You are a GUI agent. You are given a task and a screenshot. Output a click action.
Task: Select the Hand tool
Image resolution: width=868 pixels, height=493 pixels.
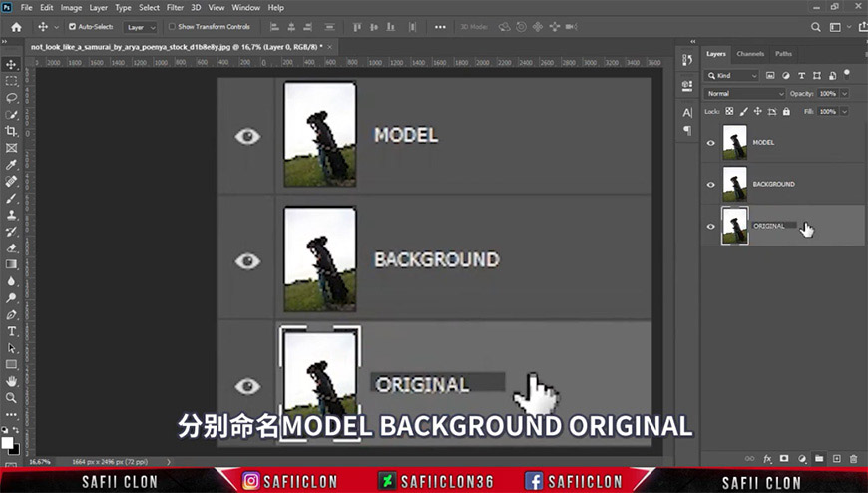pyautogui.click(x=11, y=381)
